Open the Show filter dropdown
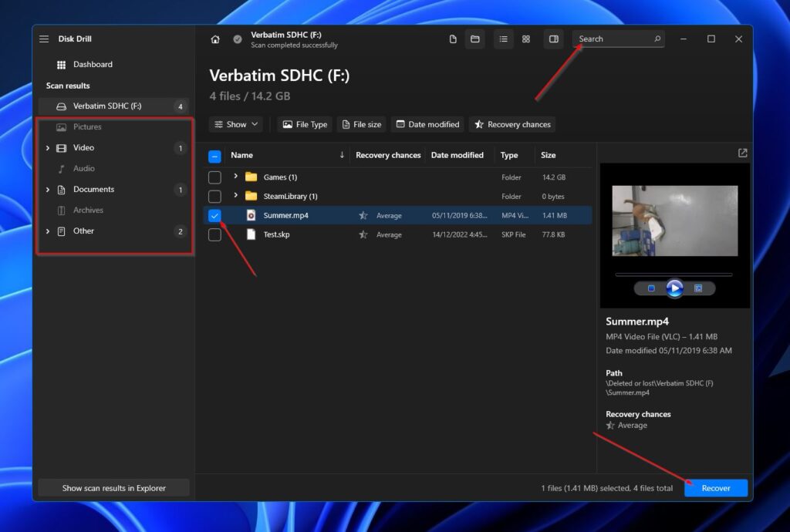Image resolution: width=790 pixels, height=532 pixels. [x=235, y=124]
